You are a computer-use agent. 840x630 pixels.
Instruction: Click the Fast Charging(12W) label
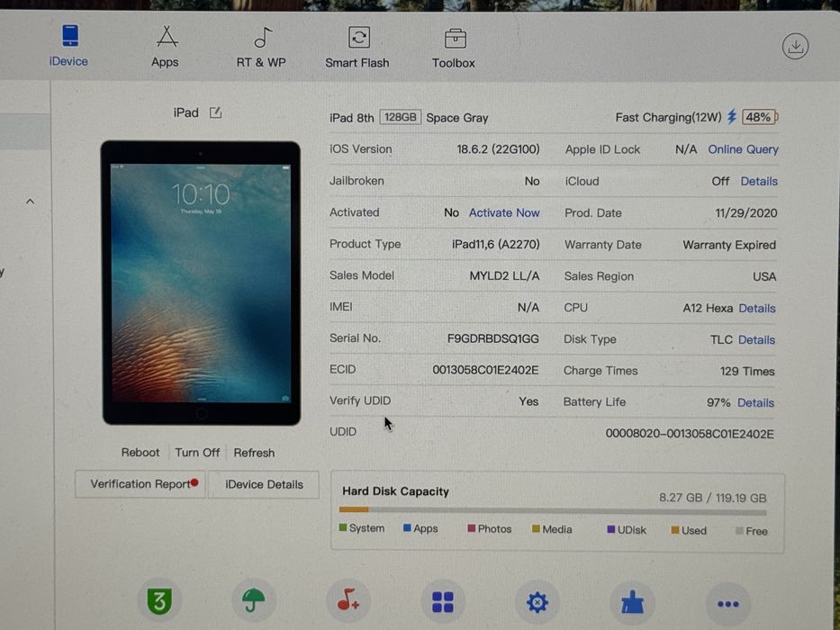[x=668, y=117]
